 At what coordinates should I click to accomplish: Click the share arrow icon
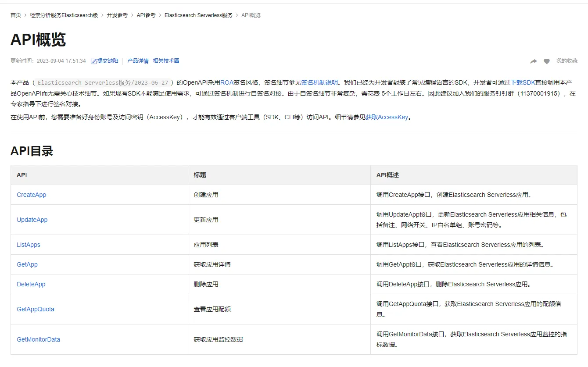point(534,61)
